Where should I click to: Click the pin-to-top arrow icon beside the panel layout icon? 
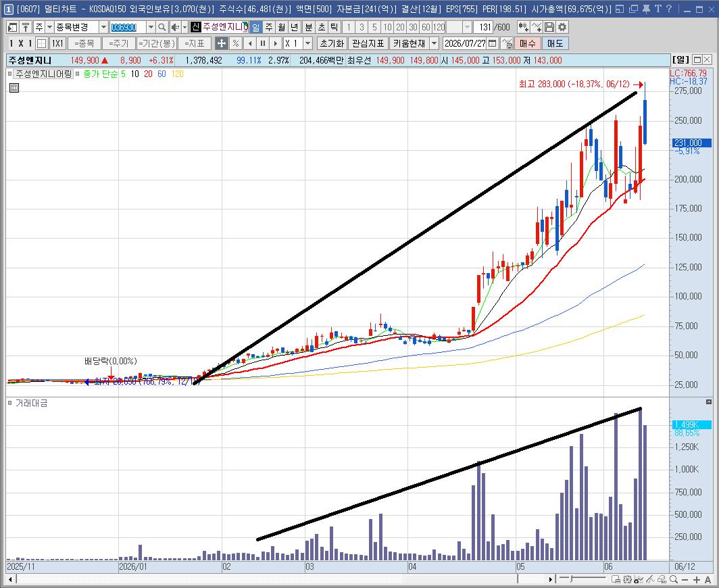pyautogui.click(x=26, y=28)
